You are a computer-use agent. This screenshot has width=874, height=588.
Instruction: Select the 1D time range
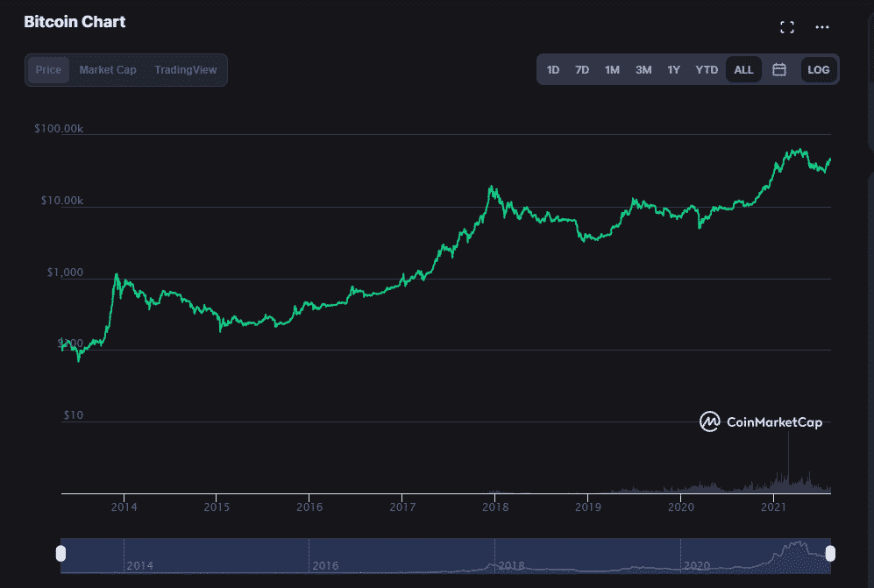coord(553,70)
